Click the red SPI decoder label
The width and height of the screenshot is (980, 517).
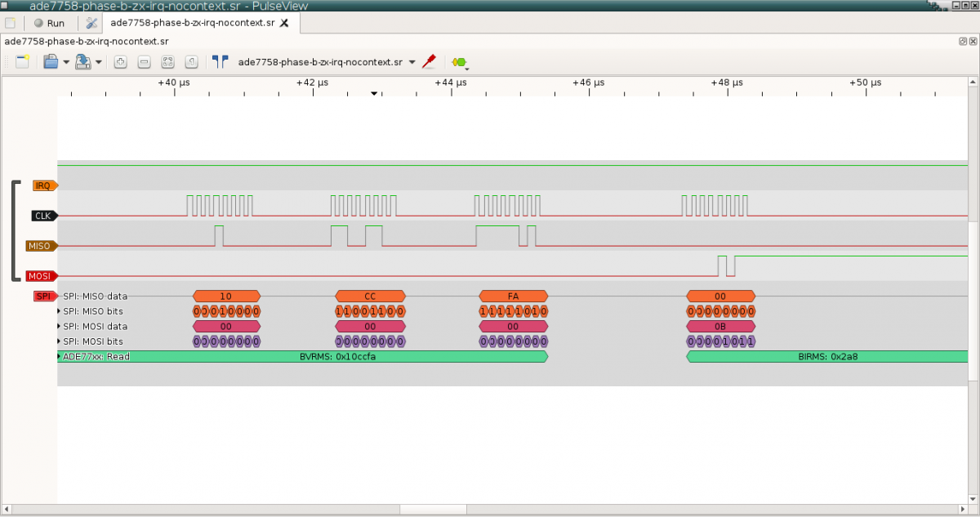pos(46,296)
